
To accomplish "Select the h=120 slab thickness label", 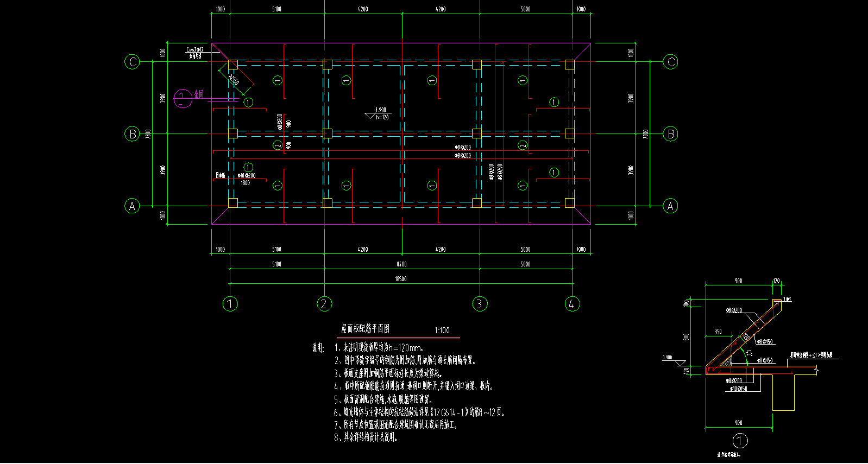I will click(382, 117).
